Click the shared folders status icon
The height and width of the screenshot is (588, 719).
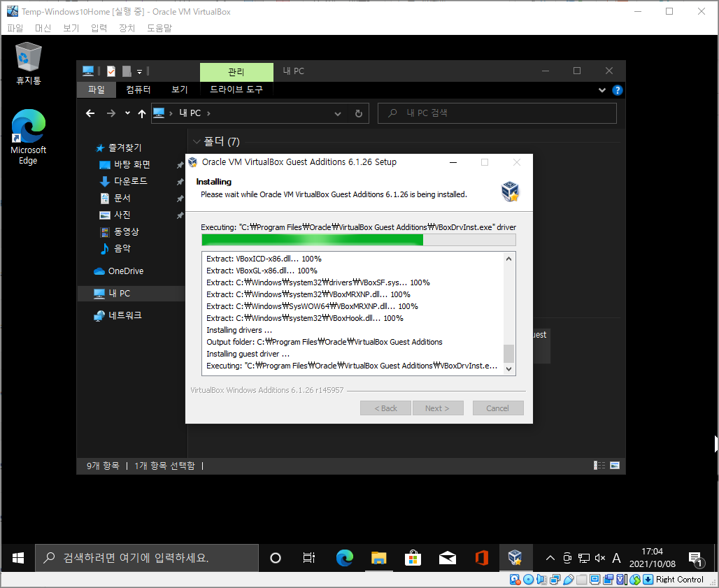pos(581,580)
